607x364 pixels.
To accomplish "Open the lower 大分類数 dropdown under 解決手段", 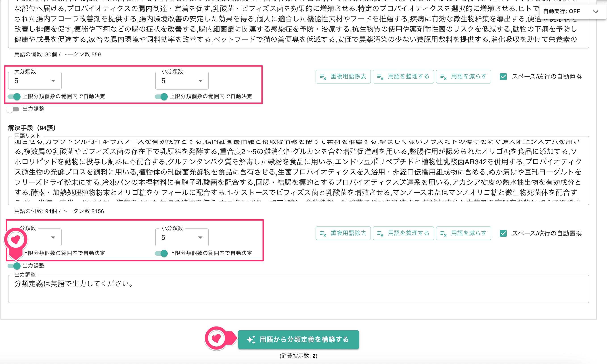I will (x=35, y=237).
